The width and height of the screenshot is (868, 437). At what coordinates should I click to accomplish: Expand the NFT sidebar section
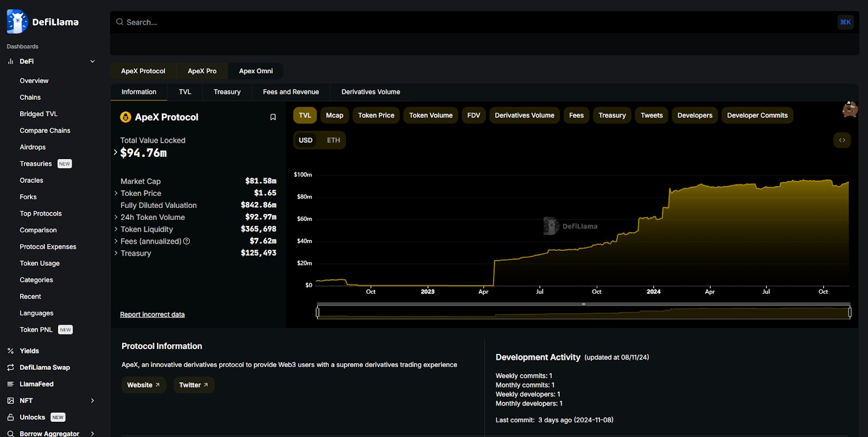(x=93, y=401)
